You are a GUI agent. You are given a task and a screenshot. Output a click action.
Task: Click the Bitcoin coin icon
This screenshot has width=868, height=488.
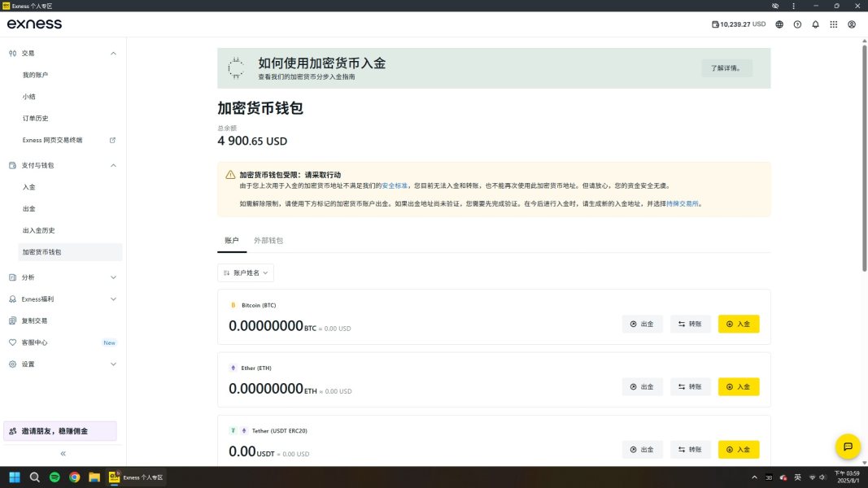[233, 305]
